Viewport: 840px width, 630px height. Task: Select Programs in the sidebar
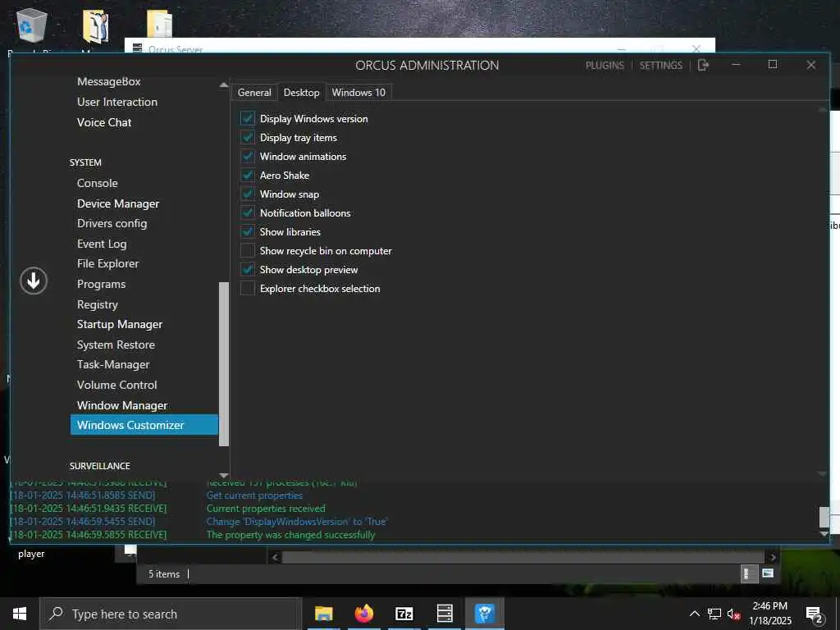click(x=101, y=284)
